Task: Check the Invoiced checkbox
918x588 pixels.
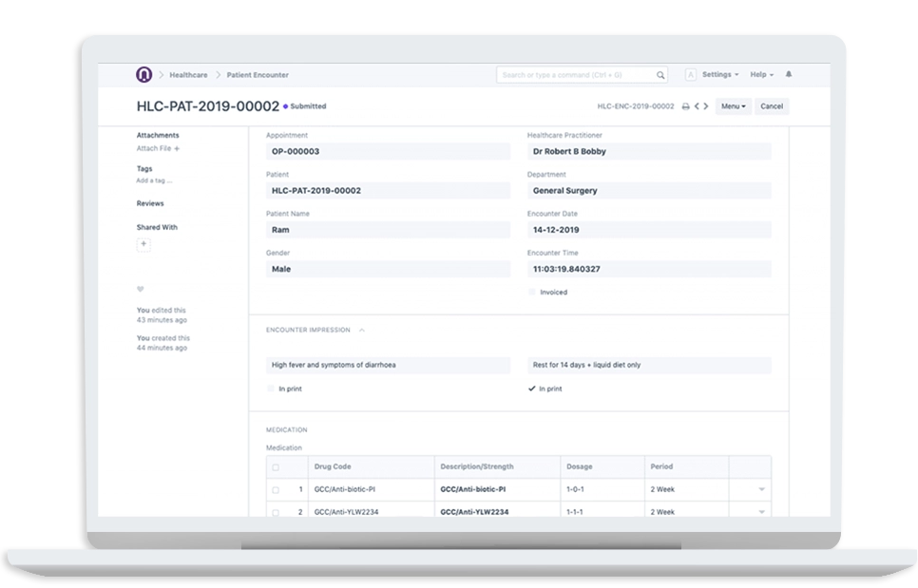Action: [x=533, y=293]
